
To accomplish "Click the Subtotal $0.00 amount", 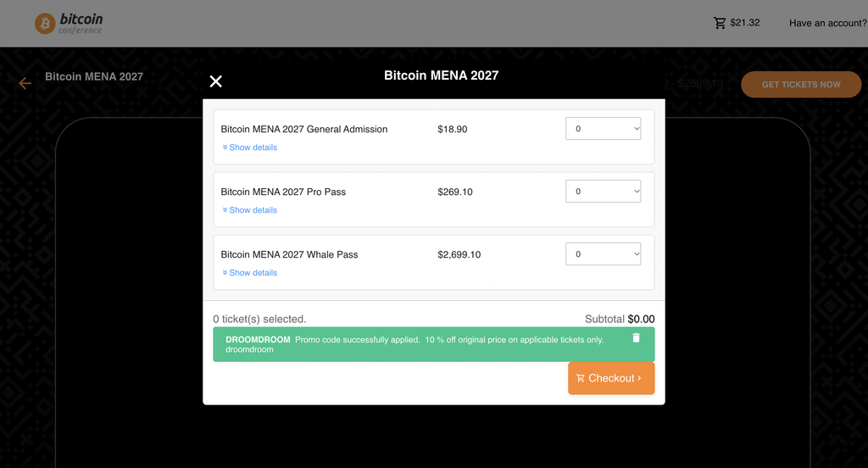I will pos(641,319).
